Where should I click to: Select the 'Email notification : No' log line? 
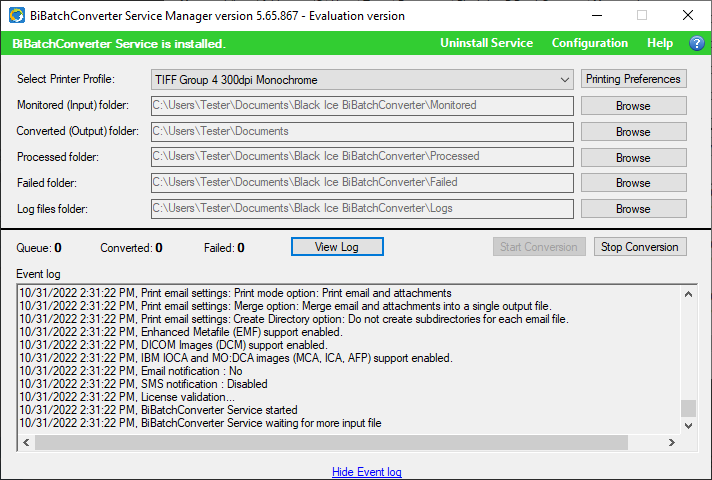click(x=131, y=371)
